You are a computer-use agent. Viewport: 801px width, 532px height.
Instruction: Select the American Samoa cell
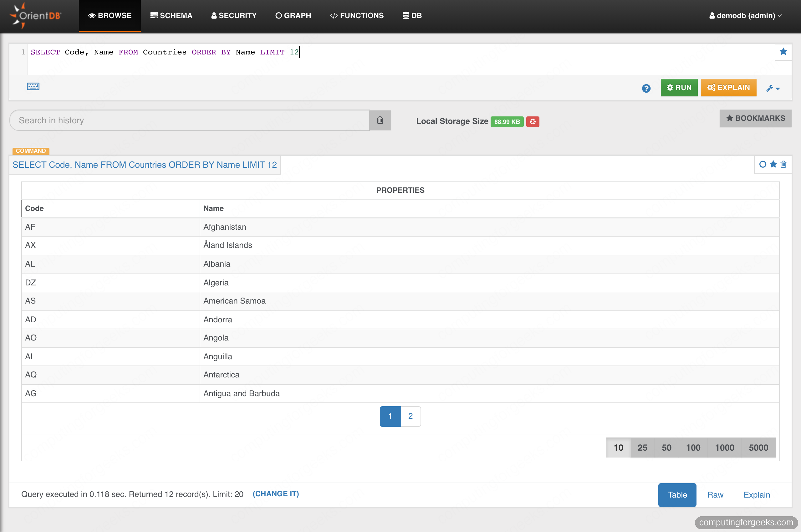click(489, 301)
